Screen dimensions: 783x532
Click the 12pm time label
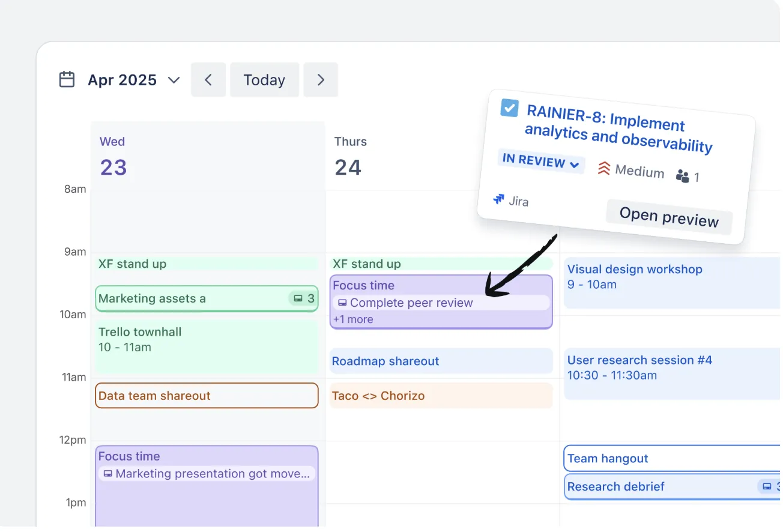pyautogui.click(x=73, y=440)
